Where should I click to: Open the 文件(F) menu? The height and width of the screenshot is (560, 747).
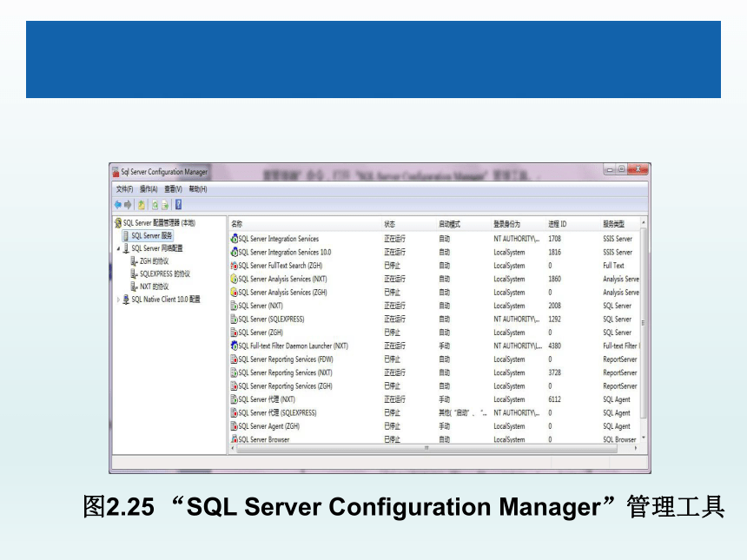[x=125, y=189]
